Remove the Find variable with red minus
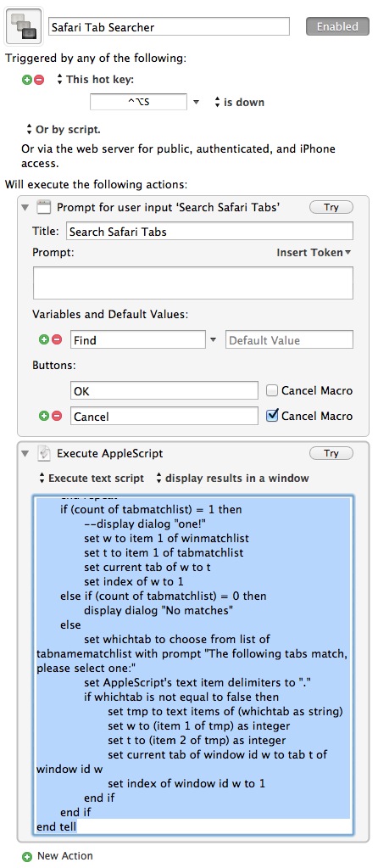 [57, 339]
